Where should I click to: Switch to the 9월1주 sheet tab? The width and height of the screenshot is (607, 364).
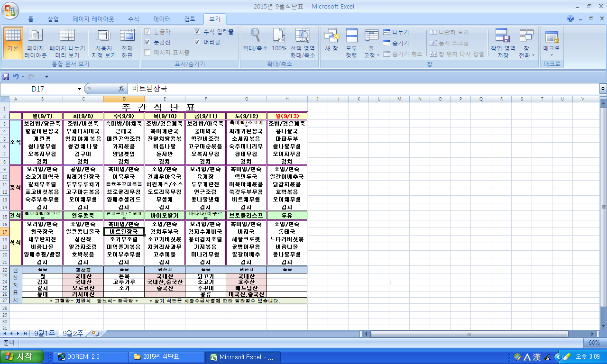pyautogui.click(x=43, y=333)
